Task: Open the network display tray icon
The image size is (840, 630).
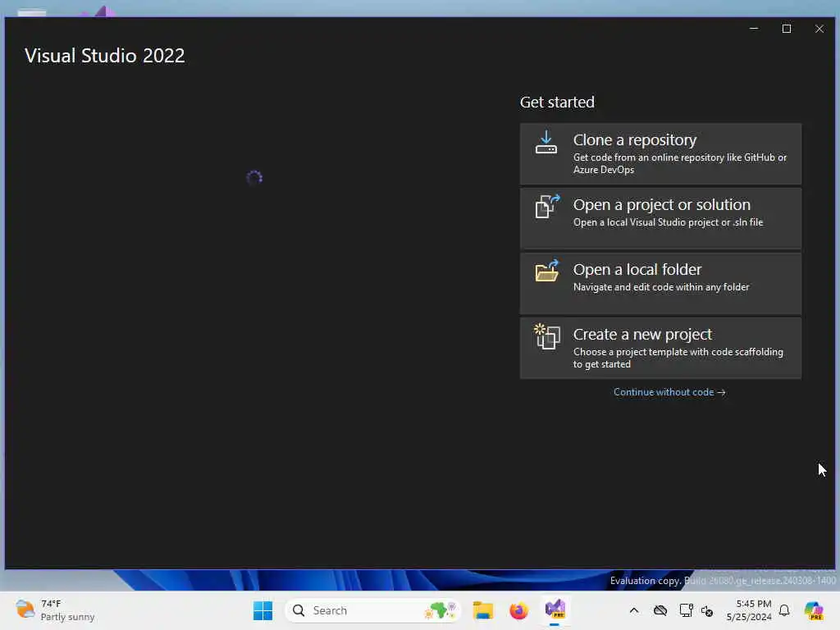Action: click(x=686, y=610)
